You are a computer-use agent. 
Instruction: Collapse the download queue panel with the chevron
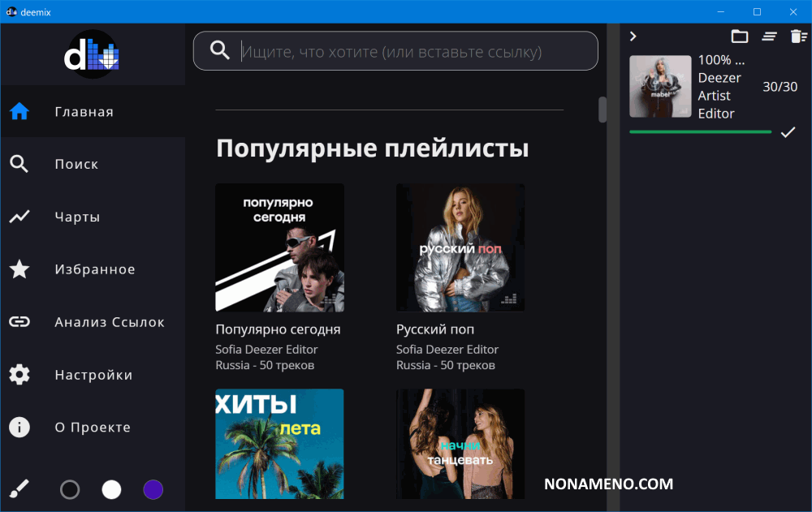633,36
